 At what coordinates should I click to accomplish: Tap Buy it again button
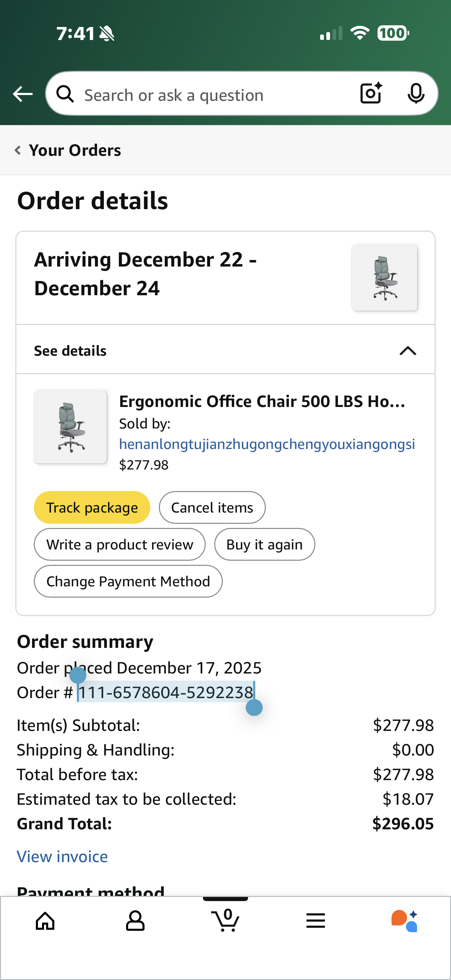(264, 544)
